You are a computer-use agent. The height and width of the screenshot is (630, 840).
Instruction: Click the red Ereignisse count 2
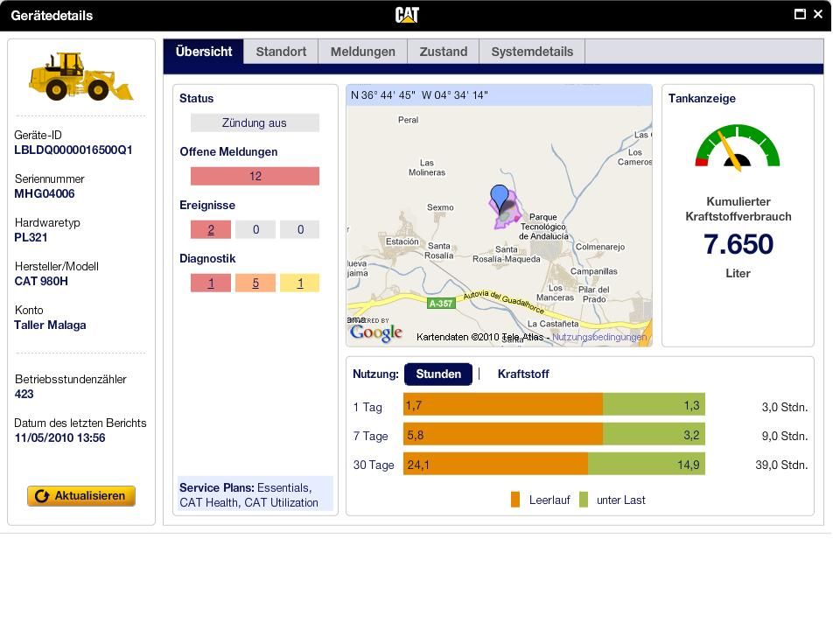click(211, 229)
